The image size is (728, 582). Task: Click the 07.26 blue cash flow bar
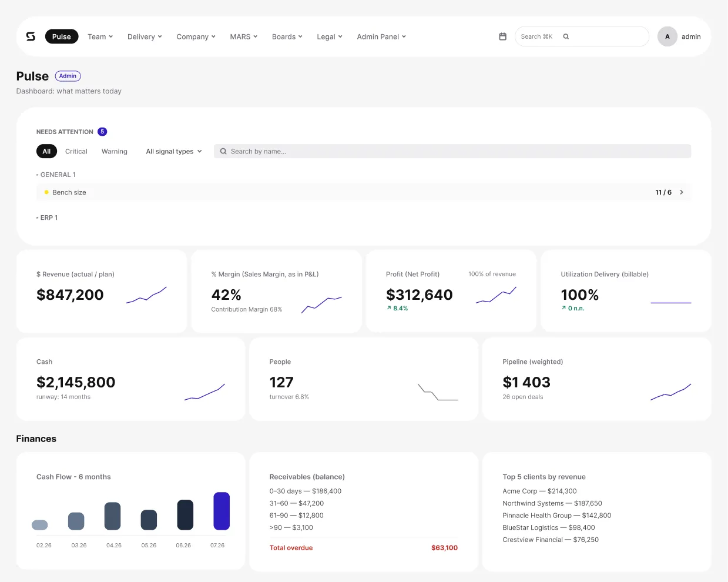click(222, 511)
